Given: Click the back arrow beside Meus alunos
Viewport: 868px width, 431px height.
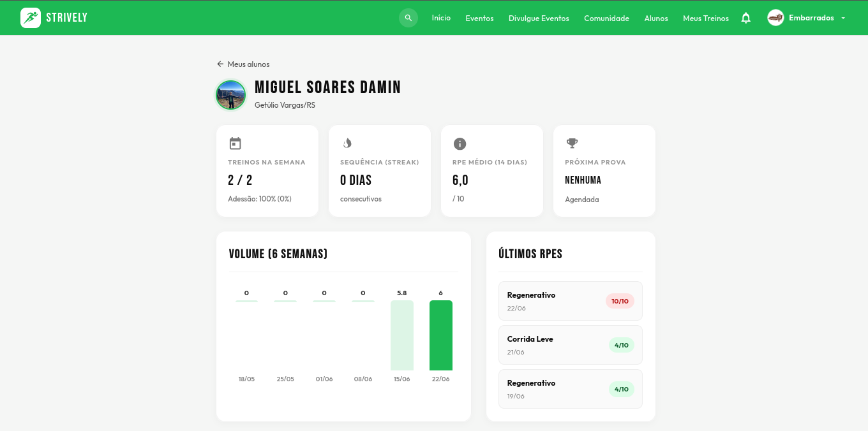Looking at the screenshot, I should point(220,64).
